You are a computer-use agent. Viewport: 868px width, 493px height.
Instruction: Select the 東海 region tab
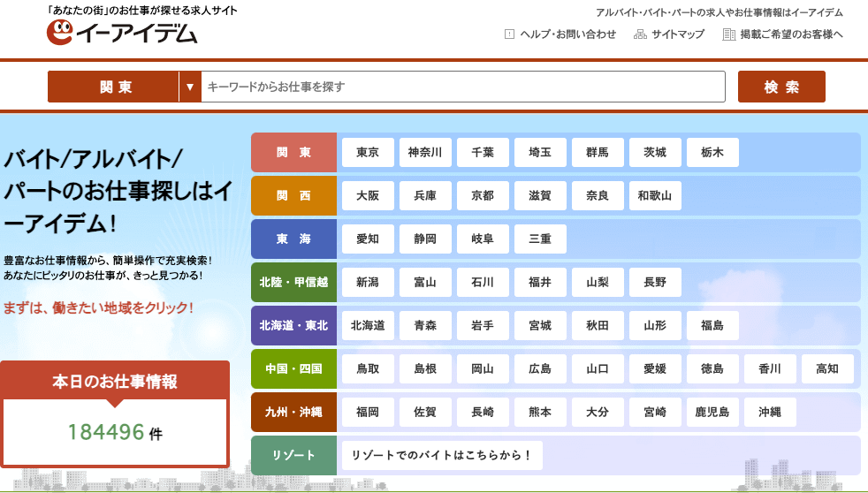click(x=293, y=239)
